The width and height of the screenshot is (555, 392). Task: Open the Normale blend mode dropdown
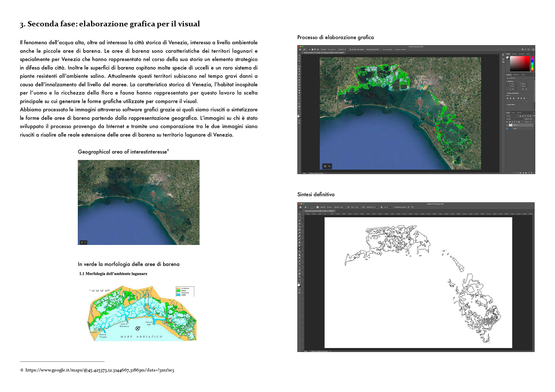click(x=515, y=119)
